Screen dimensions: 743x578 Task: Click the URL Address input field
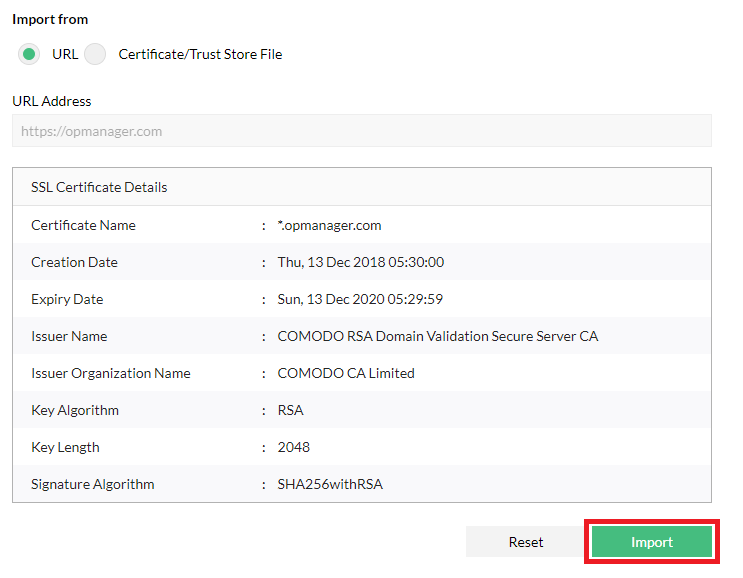361,131
